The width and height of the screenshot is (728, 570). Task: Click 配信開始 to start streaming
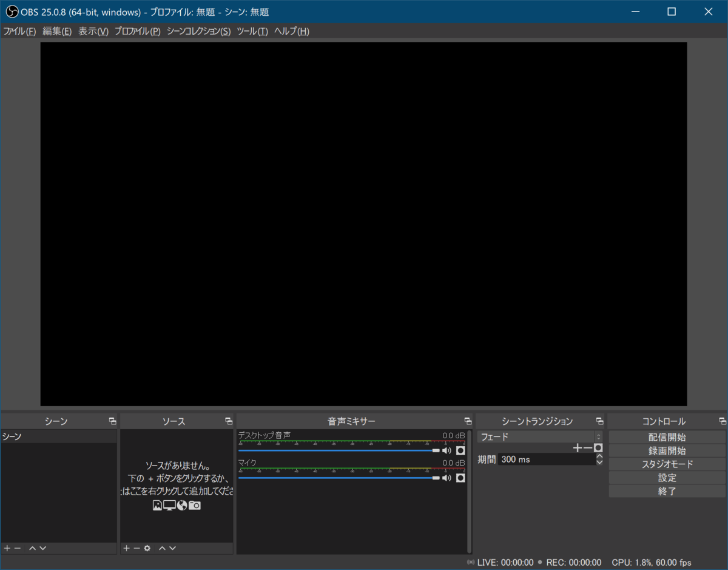click(667, 437)
